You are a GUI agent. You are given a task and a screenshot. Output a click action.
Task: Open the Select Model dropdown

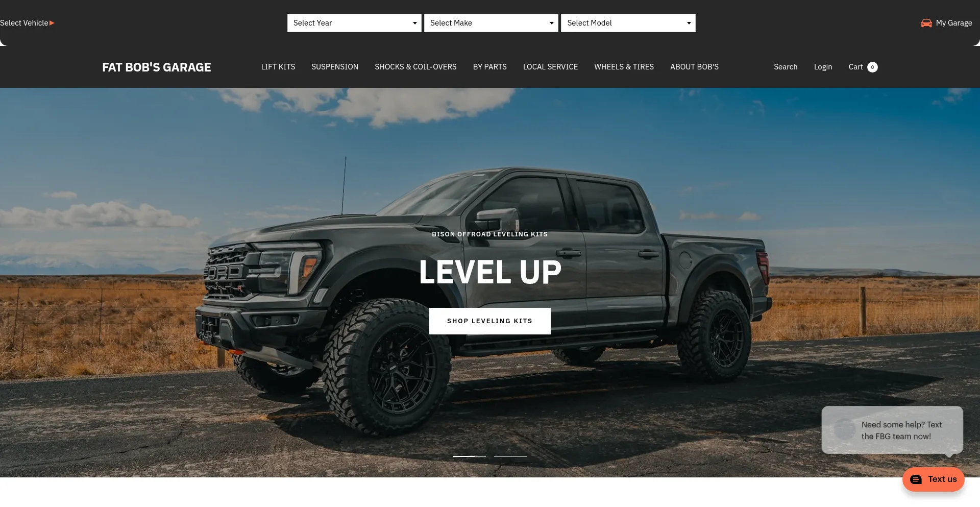(628, 23)
